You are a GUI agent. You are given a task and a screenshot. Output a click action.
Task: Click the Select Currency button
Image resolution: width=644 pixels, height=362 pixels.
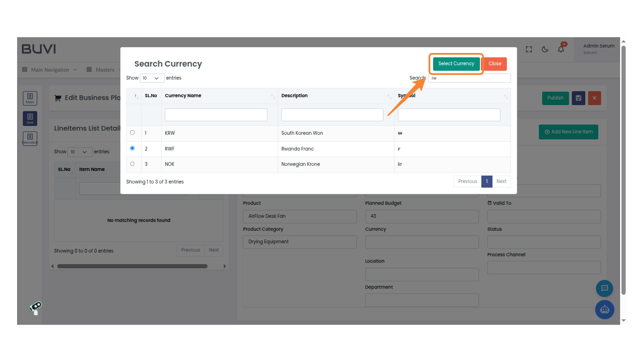click(x=456, y=64)
